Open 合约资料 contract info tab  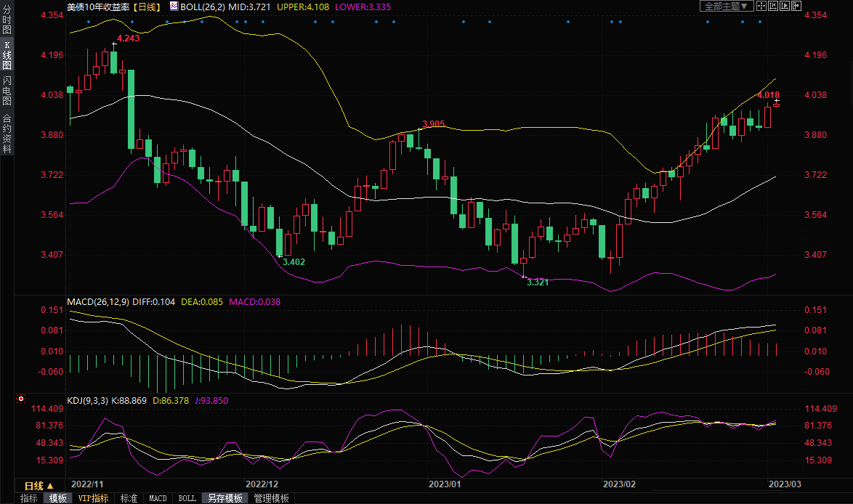[7, 133]
